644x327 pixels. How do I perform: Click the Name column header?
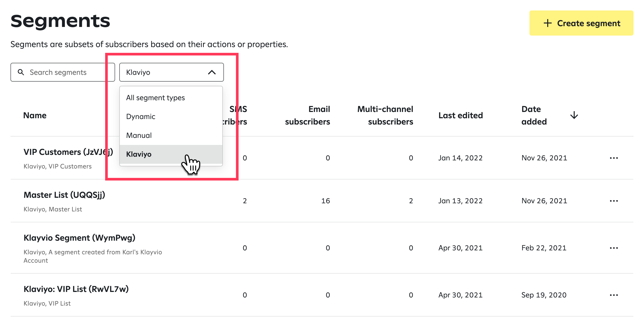pos(35,115)
